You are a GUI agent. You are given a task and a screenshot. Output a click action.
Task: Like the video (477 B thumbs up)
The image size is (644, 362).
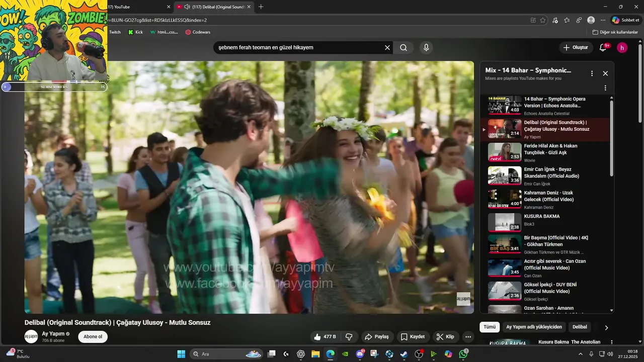(x=325, y=337)
